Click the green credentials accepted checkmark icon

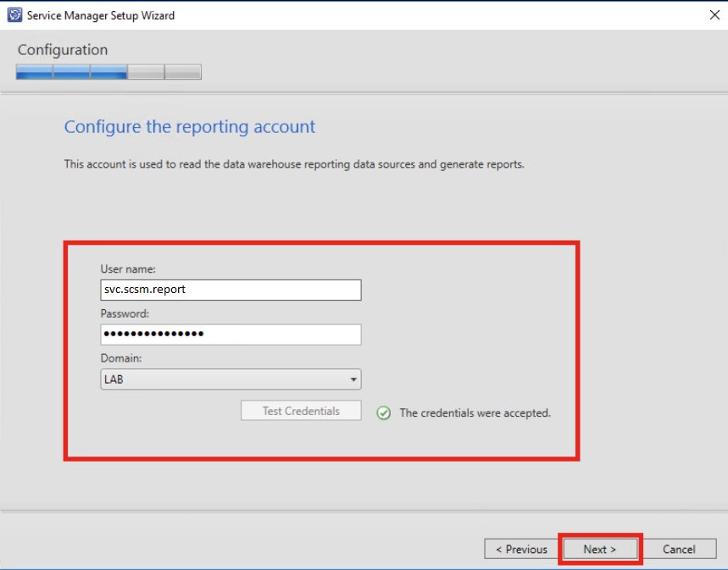tap(384, 413)
